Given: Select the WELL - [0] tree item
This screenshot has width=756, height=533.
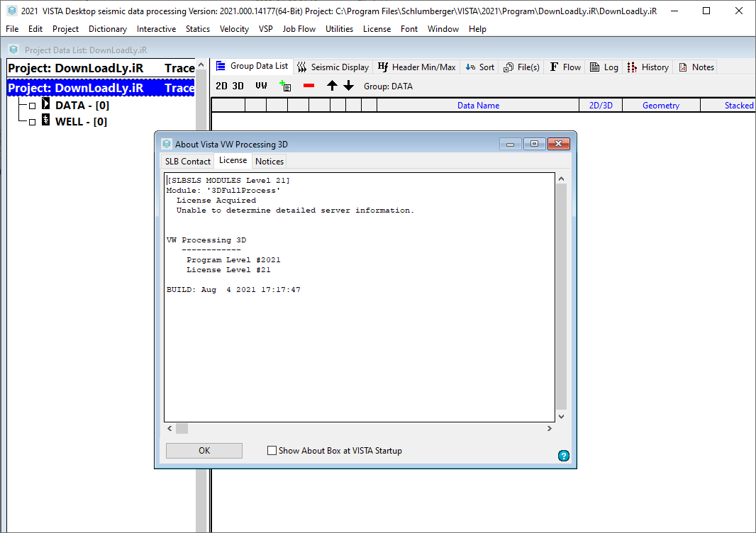Looking at the screenshot, I should [81, 121].
